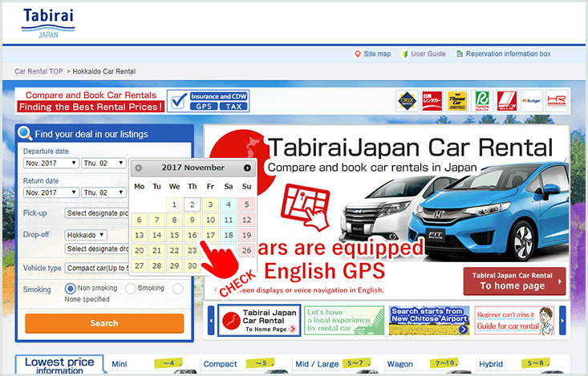The height and width of the screenshot is (376, 588).
Task: Click the orange Search button
Action: tap(104, 323)
